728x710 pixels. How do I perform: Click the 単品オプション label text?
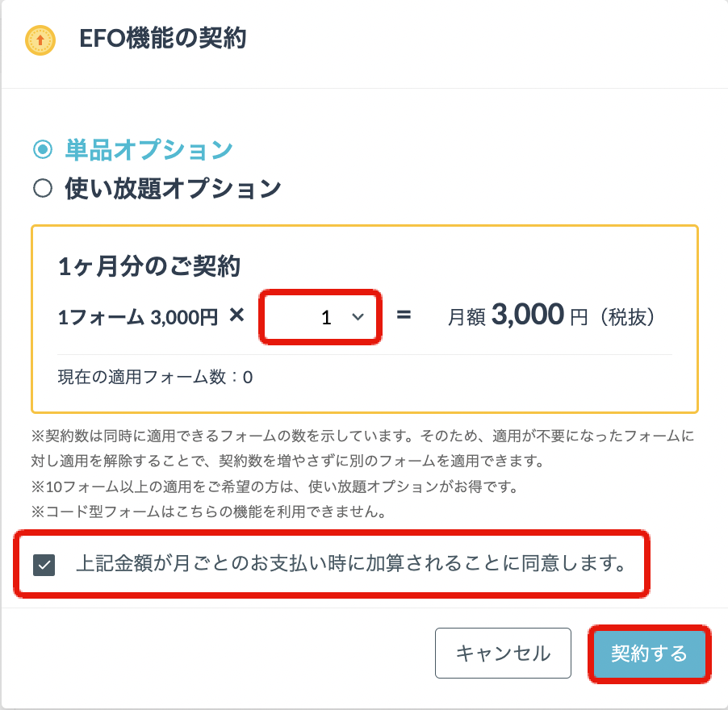click(149, 149)
